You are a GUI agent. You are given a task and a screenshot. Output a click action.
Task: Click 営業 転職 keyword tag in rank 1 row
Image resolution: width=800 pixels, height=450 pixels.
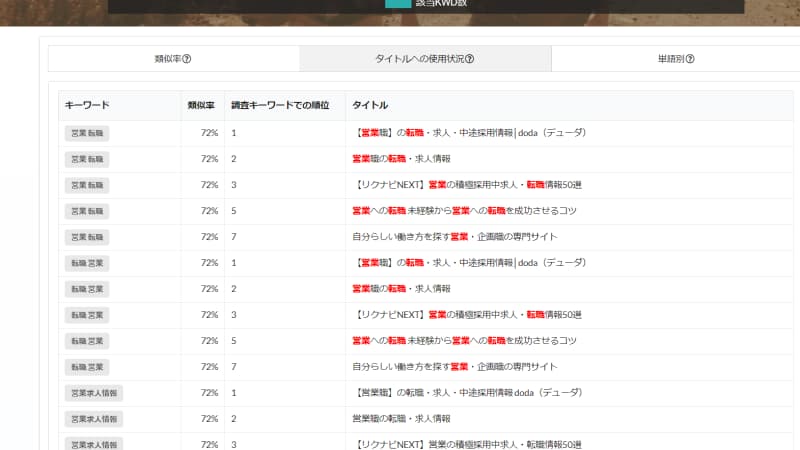(87, 133)
